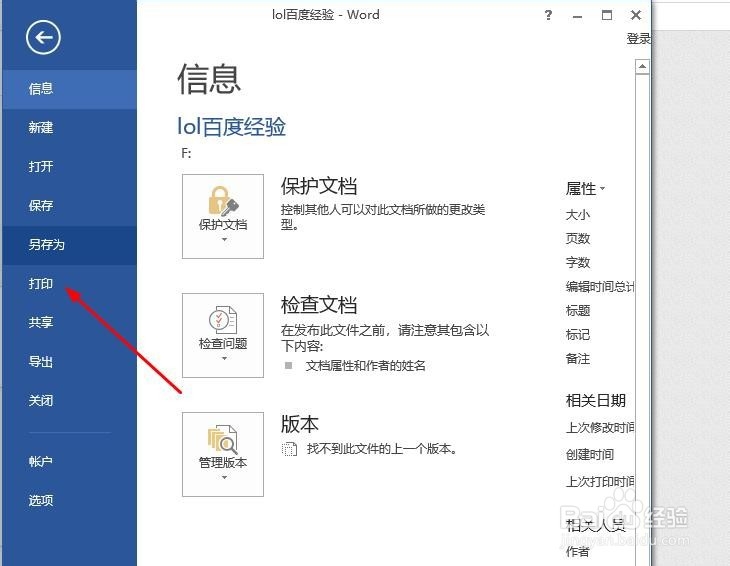Click the 字数 property label
The width and height of the screenshot is (730, 566).
pyautogui.click(x=578, y=263)
